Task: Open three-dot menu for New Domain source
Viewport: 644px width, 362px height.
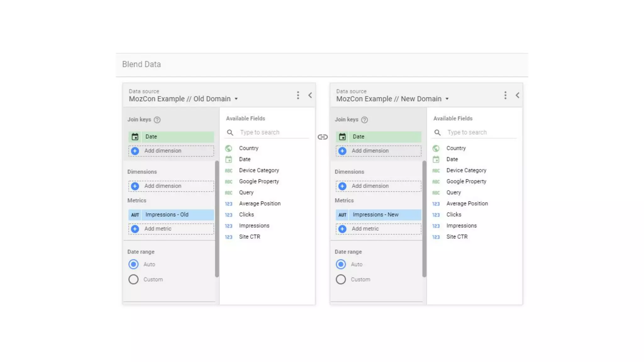Action: click(x=505, y=95)
